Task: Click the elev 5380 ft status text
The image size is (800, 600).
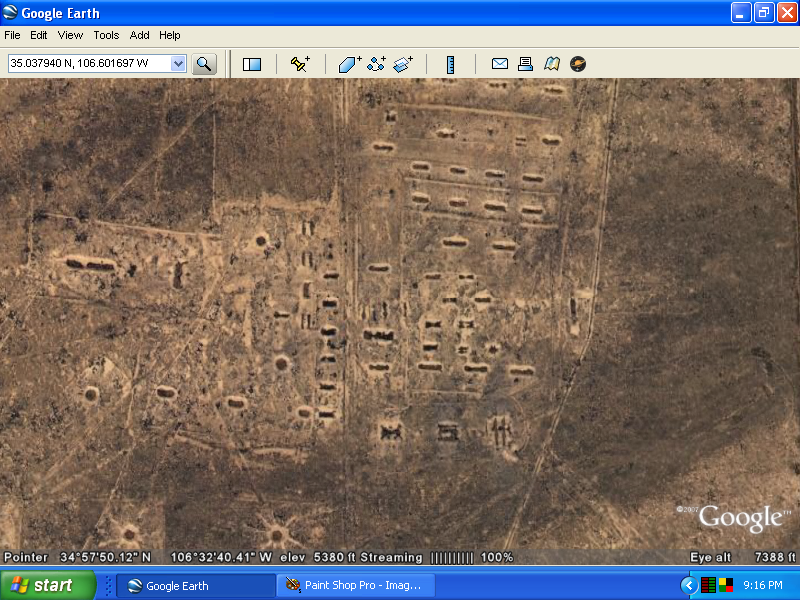Action: pos(318,557)
